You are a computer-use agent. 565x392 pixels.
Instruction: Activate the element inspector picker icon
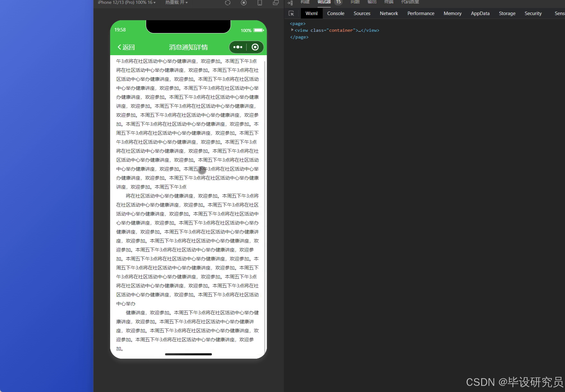point(291,13)
